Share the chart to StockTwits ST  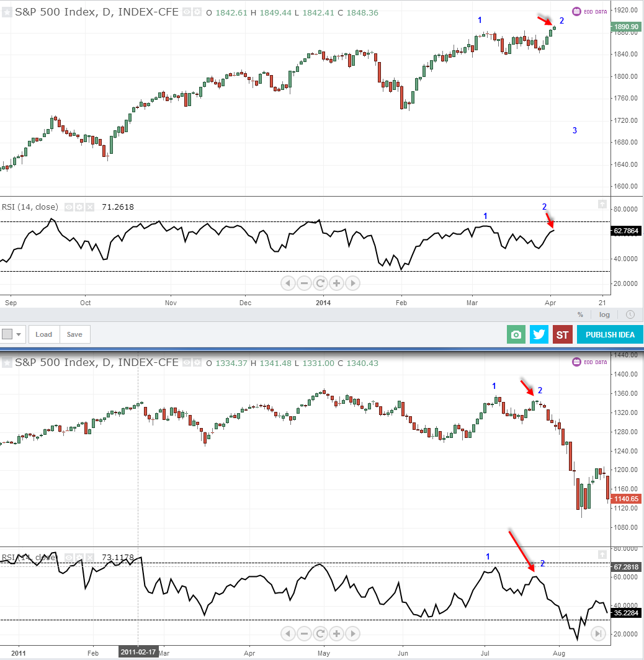(562, 334)
